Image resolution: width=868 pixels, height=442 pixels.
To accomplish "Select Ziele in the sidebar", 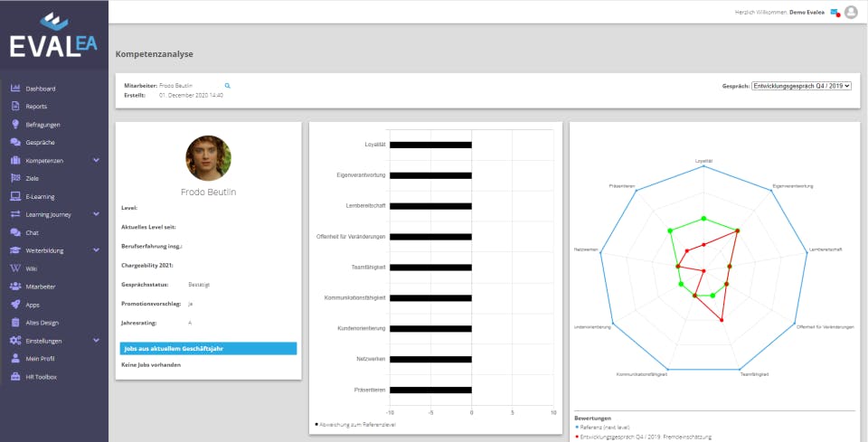I will tap(33, 179).
